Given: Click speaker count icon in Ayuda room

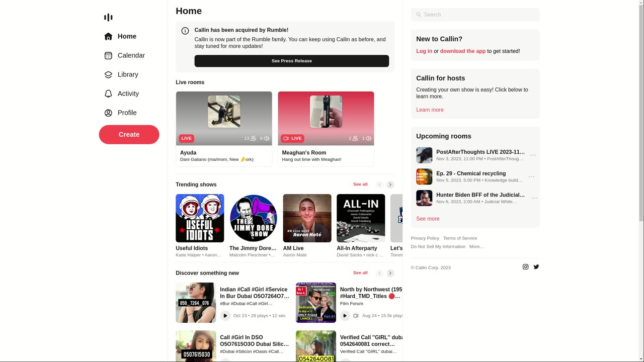Looking at the screenshot, I should 267,138.
